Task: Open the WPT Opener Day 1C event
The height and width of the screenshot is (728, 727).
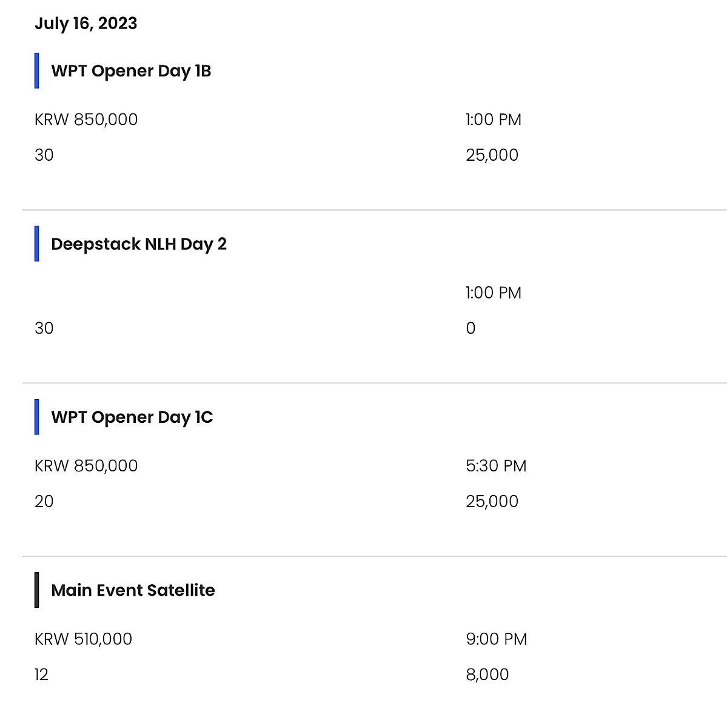Action: tap(132, 417)
